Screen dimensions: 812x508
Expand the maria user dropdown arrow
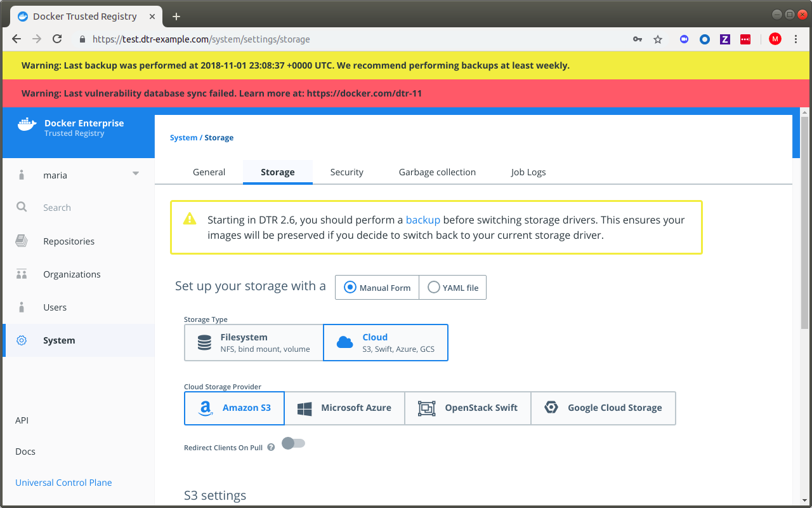tap(135, 174)
